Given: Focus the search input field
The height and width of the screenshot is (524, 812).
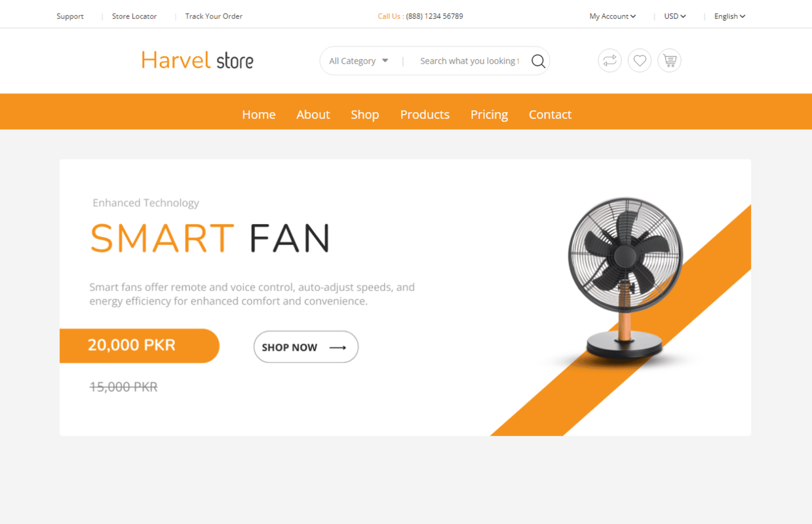Looking at the screenshot, I should [x=469, y=61].
